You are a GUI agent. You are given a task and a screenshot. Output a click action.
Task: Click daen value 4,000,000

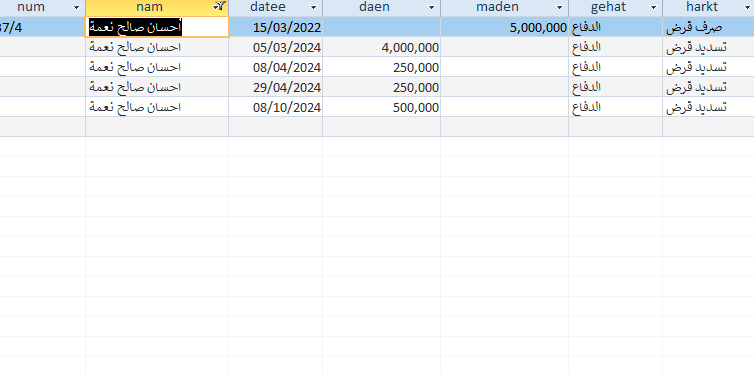point(381,47)
